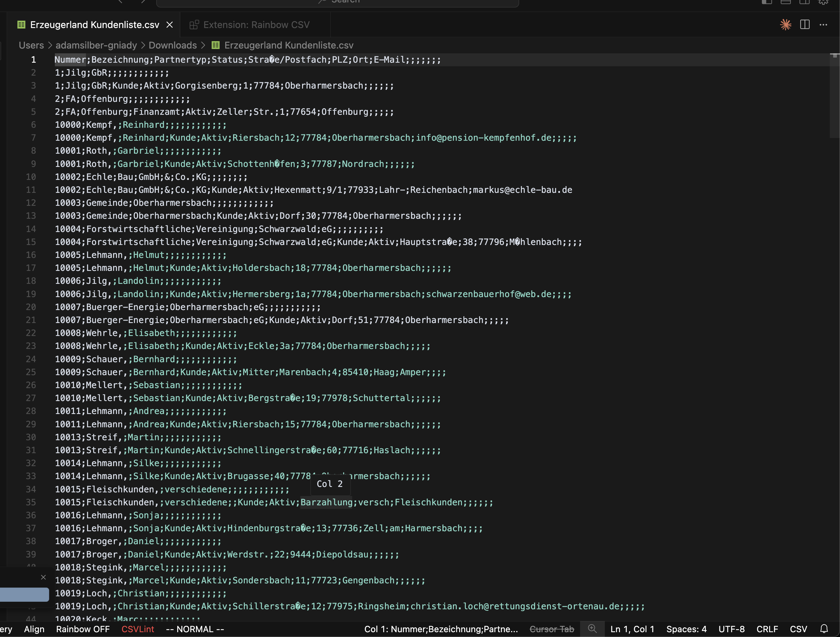Open the CRLF end-of-line selector
The image size is (840, 637).
[x=767, y=629]
